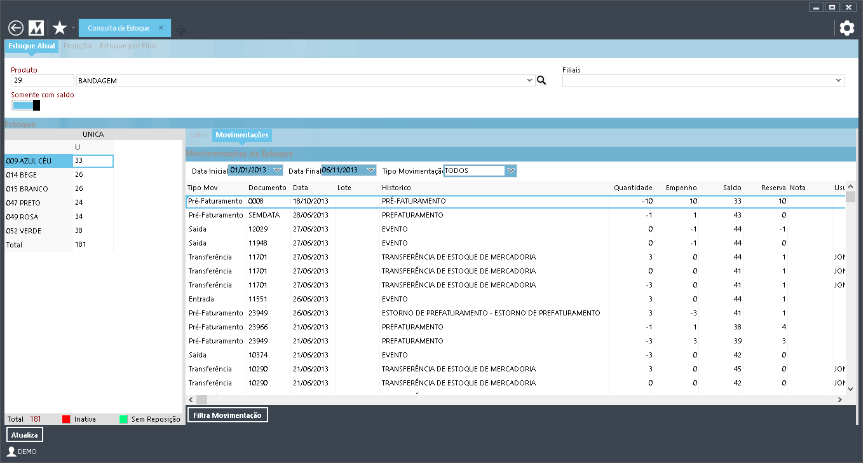This screenshot has width=868, height=463.
Task: Click the back arrow icon
Action: 16,28
